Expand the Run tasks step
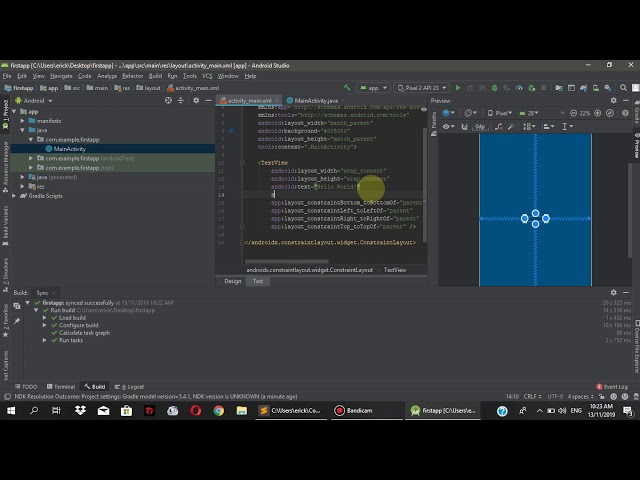Screen dimensions: 640x480 44,340
